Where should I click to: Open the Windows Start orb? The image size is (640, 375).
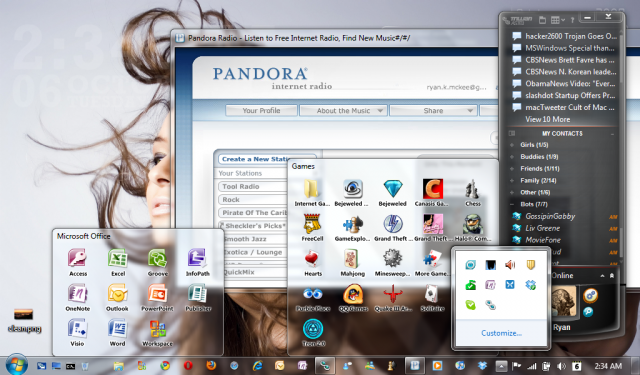coord(16,365)
